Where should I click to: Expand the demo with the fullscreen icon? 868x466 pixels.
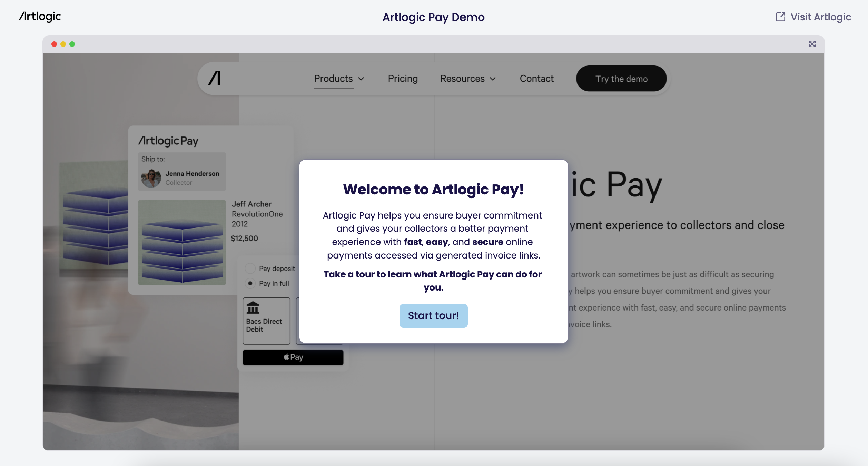[x=812, y=44]
